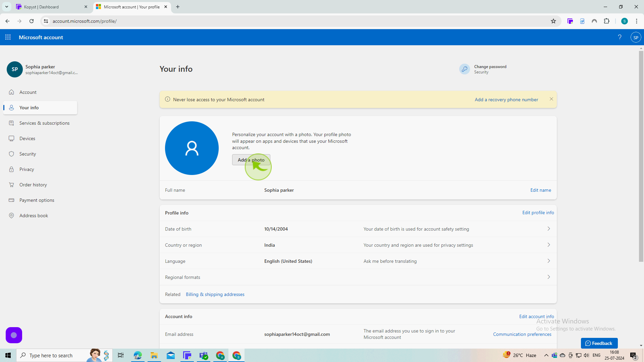Bookmark this page with star icon
The image size is (644, 362).
[553, 21]
